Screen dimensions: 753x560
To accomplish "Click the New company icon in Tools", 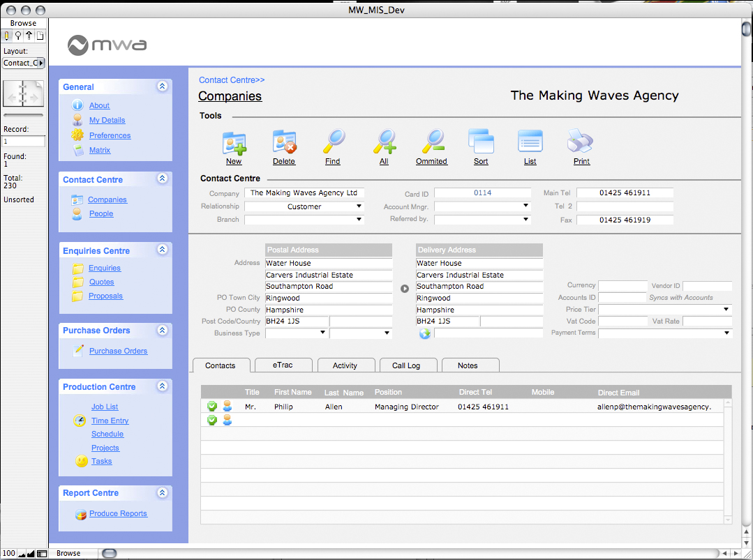I will [x=234, y=142].
